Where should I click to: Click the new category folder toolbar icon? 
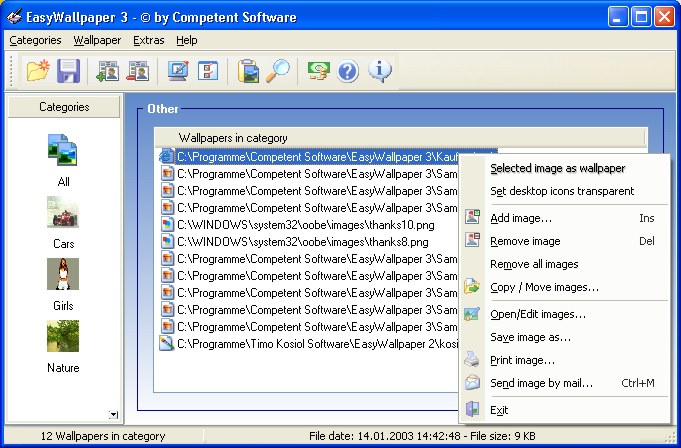pos(38,70)
